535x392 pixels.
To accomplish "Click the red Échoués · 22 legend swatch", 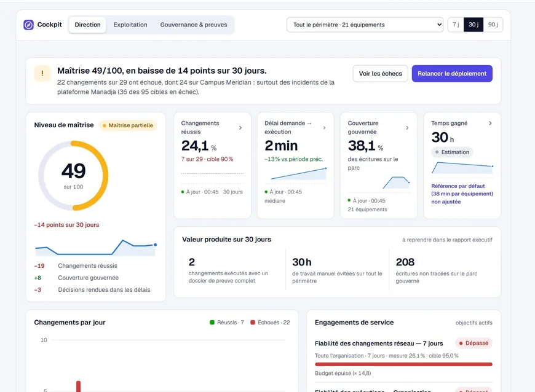I will [253, 323].
